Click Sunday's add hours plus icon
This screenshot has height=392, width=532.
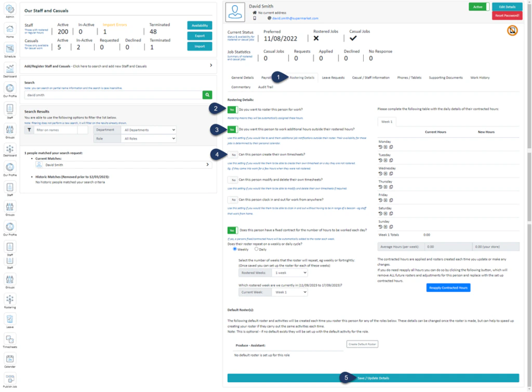(385, 227)
